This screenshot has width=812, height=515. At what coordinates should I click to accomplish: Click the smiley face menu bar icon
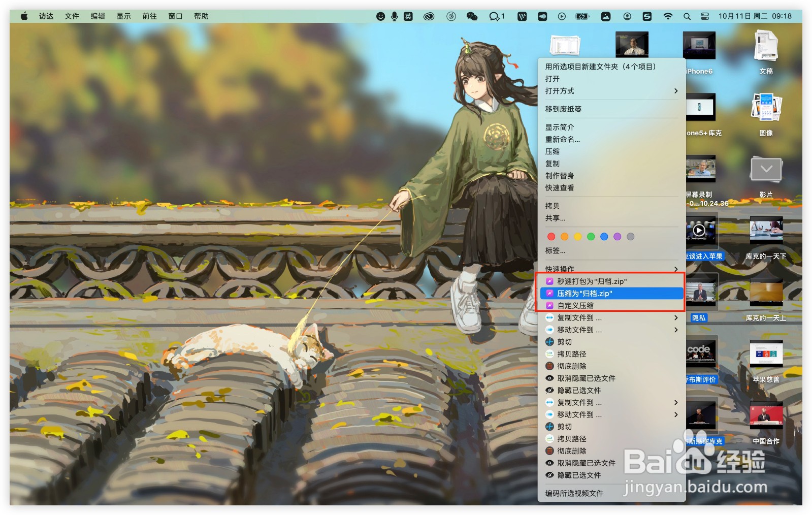(380, 16)
